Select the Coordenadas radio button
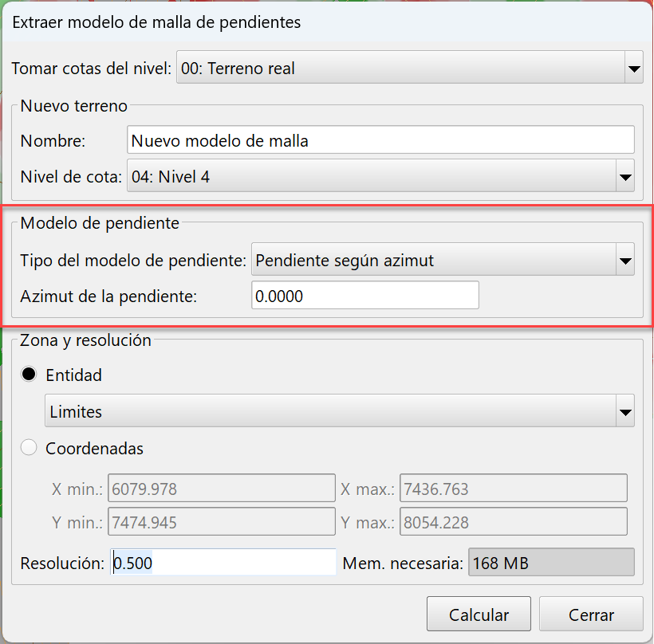This screenshot has height=644, width=654. [x=29, y=448]
